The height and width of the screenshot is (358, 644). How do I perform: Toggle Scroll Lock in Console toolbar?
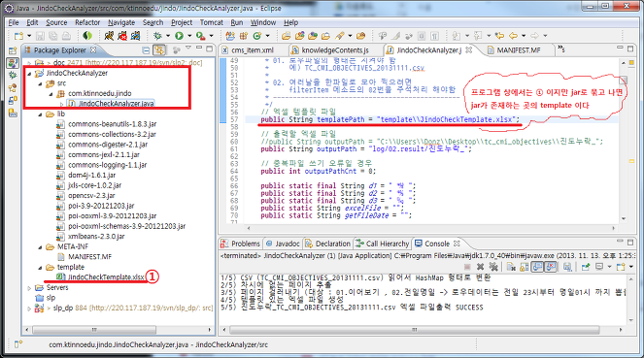click(525, 267)
